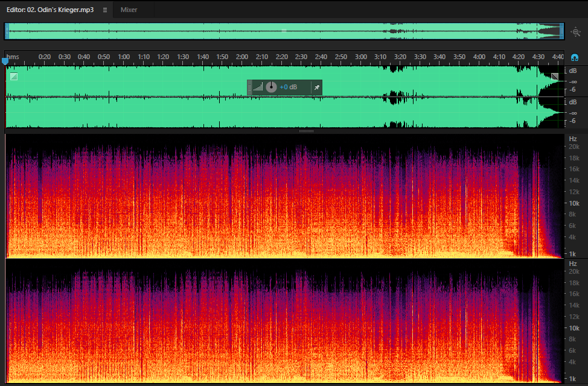Click the 0:20 mark on the ruler
588x386 pixels.
[44, 57]
